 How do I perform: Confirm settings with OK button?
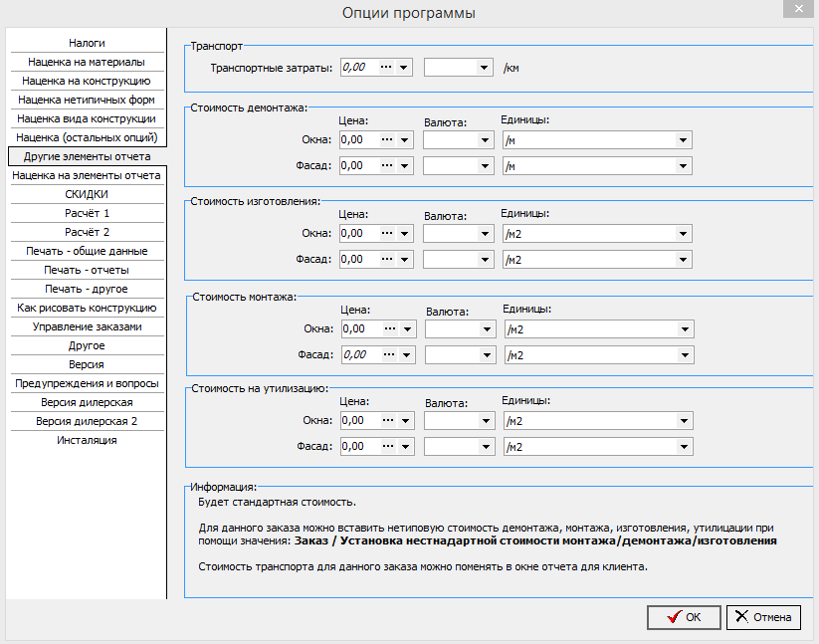point(684,617)
